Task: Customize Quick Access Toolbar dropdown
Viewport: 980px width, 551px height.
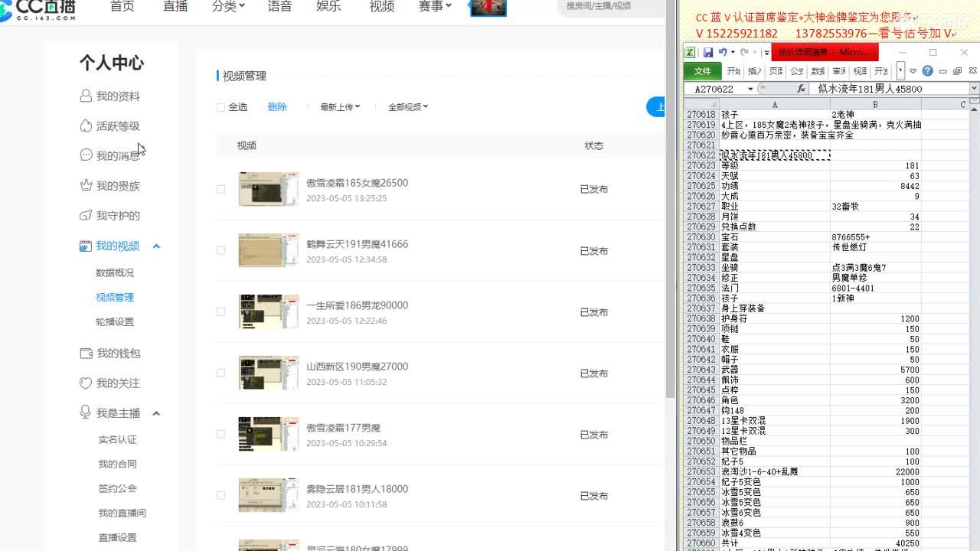Action: (x=766, y=53)
